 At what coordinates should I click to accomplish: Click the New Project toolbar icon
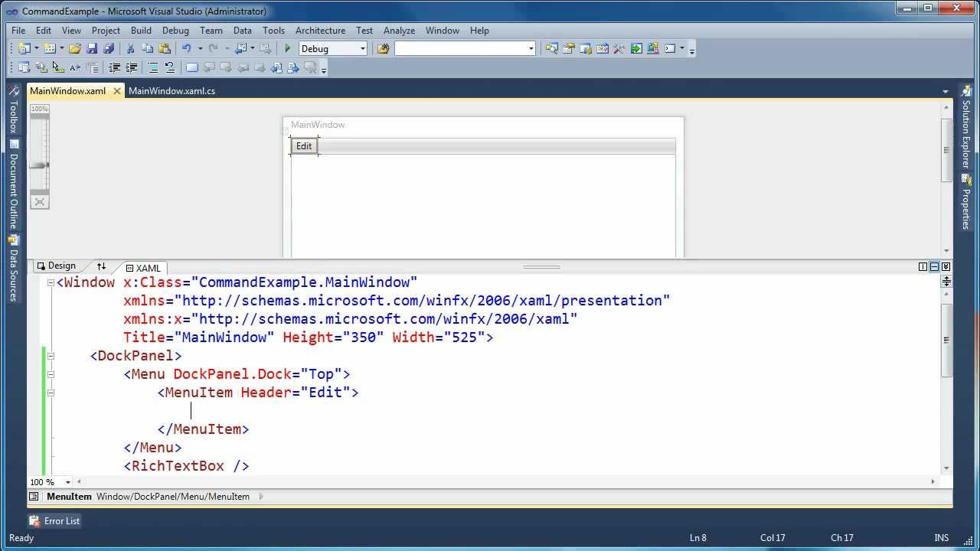click(x=24, y=48)
